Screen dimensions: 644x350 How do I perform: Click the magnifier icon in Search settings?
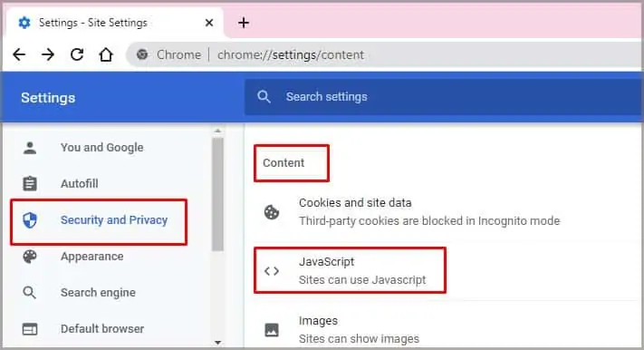pyautogui.click(x=264, y=97)
